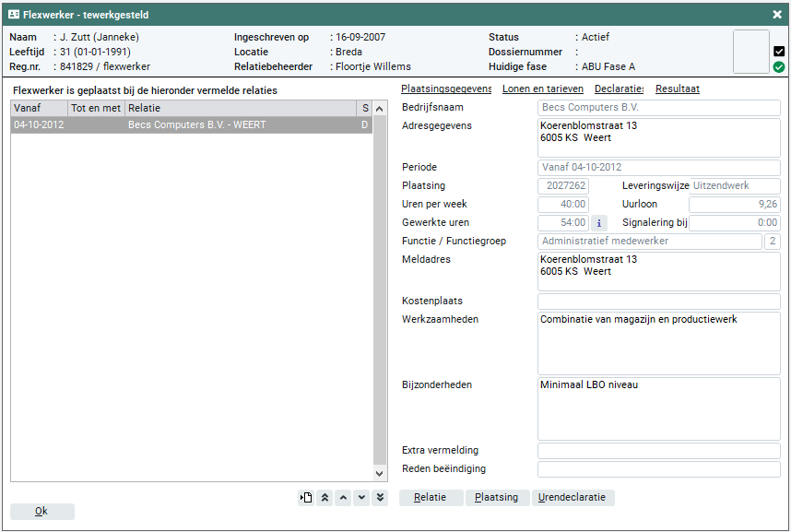Click the new record page icon
Screen dimensions: 791x532
click(306, 498)
